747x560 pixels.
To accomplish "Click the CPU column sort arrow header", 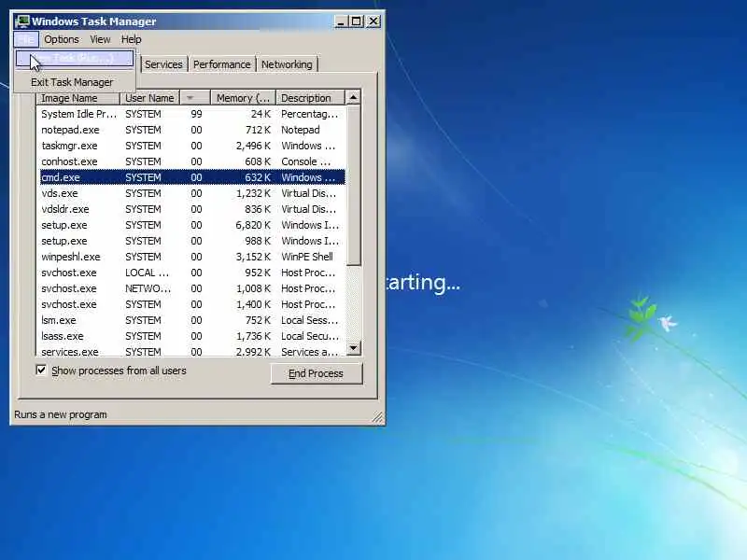I will pyautogui.click(x=195, y=98).
